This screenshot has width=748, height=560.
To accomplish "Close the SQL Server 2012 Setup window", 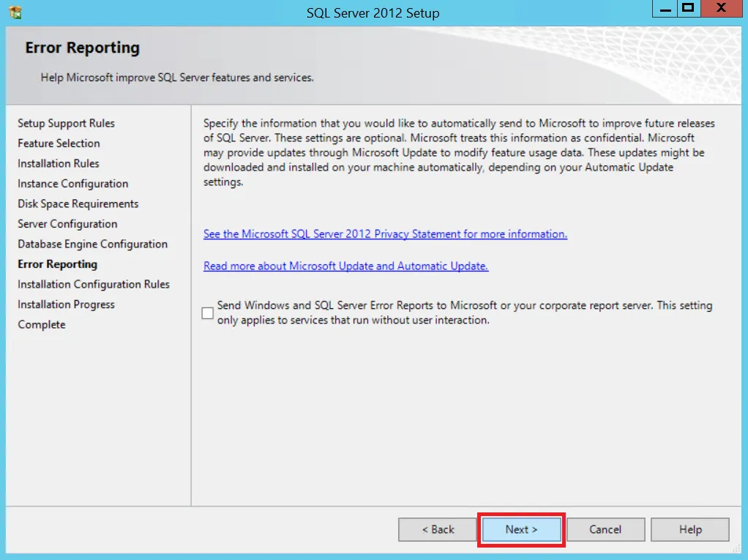I will click(721, 9).
